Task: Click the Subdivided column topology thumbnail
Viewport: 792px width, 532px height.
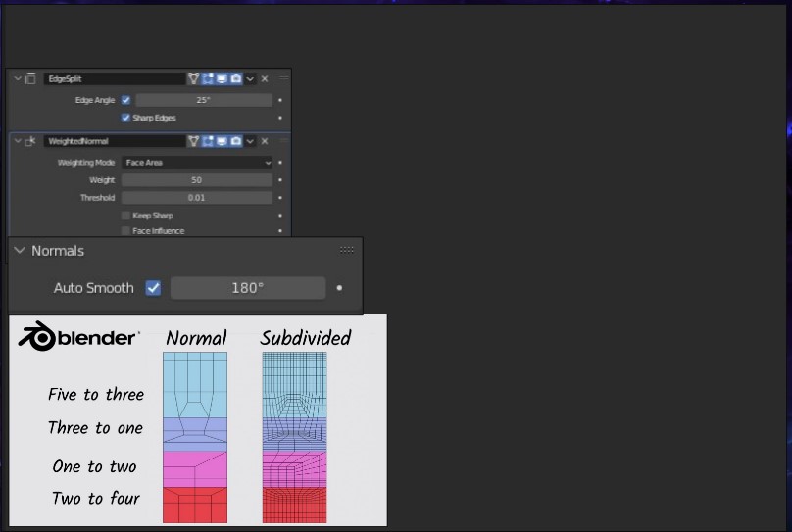Action: point(294,438)
